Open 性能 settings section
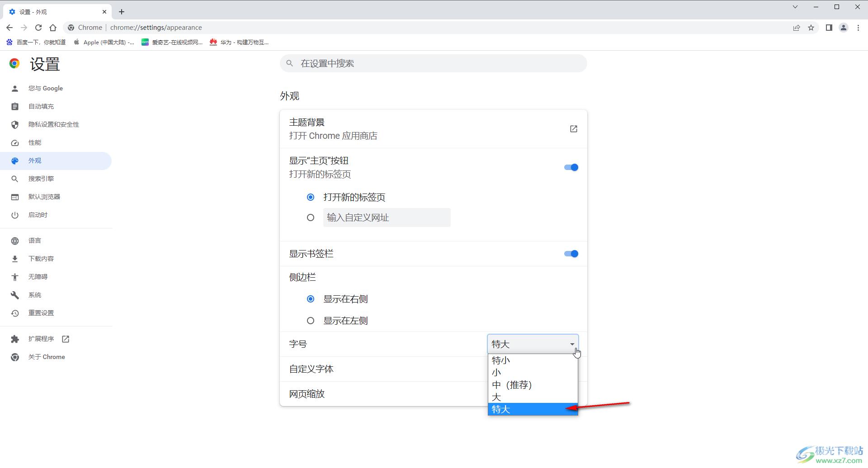868x468 pixels. click(56, 142)
